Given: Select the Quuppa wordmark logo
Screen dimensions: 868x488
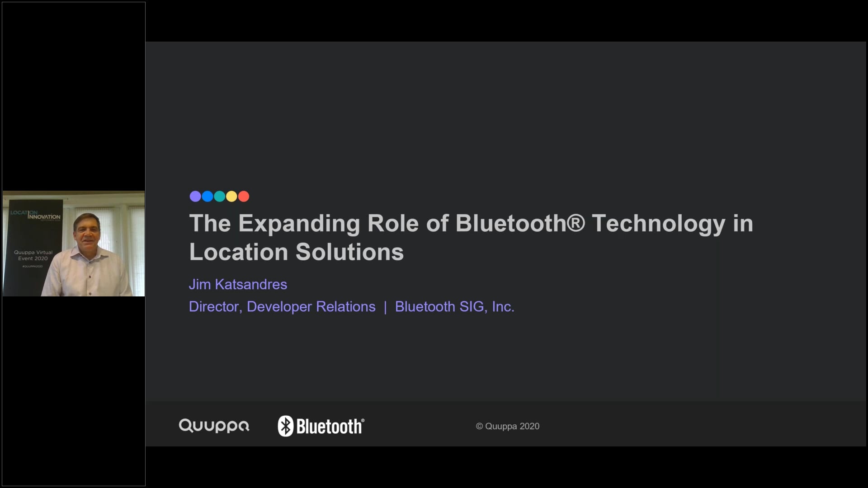Looking at the screenshot, I should 214,426.
